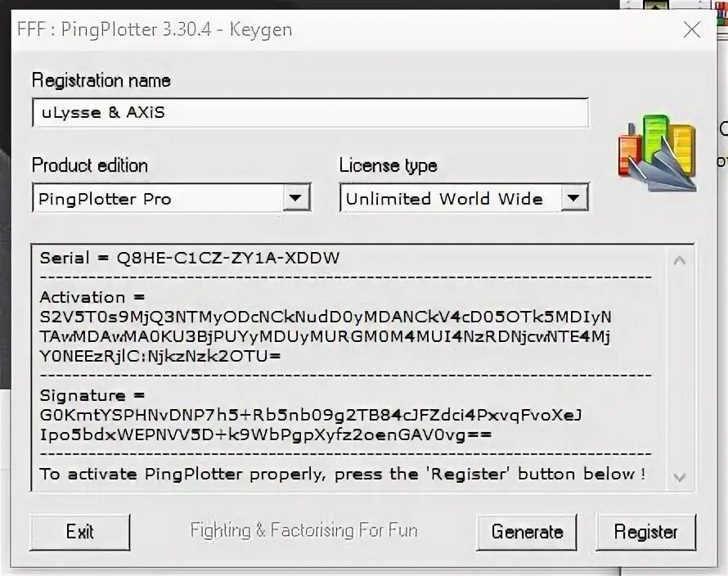The height and width of the screenshot is (576, 728).
Task: Expand the License type dropdown arrow
Action: (x=574, y=198)
